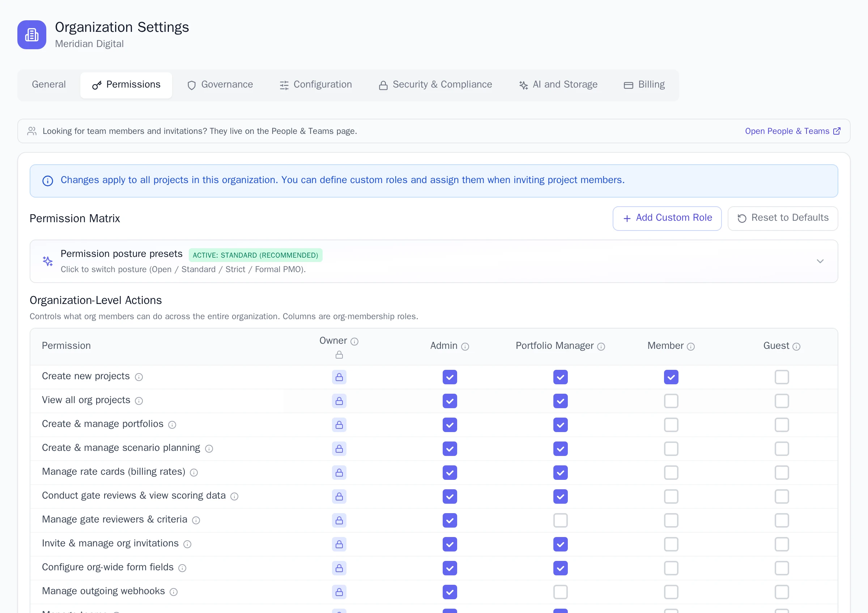Click the info icon beside Guest column
Viewport: 868px width, 613px height.
pyautogui.click(x=796, y=346)
